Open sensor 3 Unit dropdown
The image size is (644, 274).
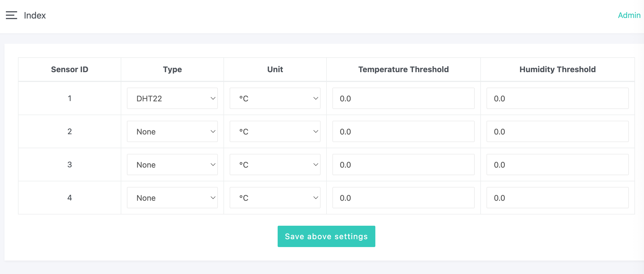[x=275, y=165]
